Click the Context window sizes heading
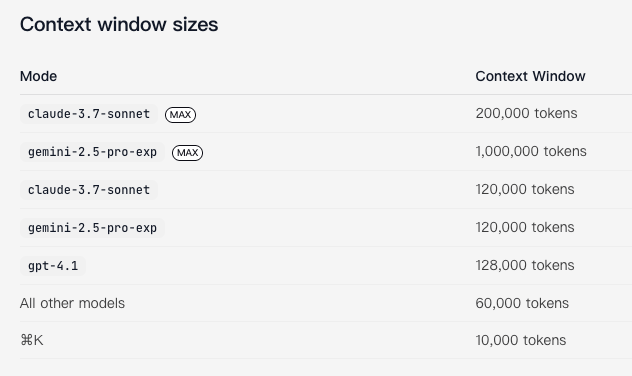 119,24
